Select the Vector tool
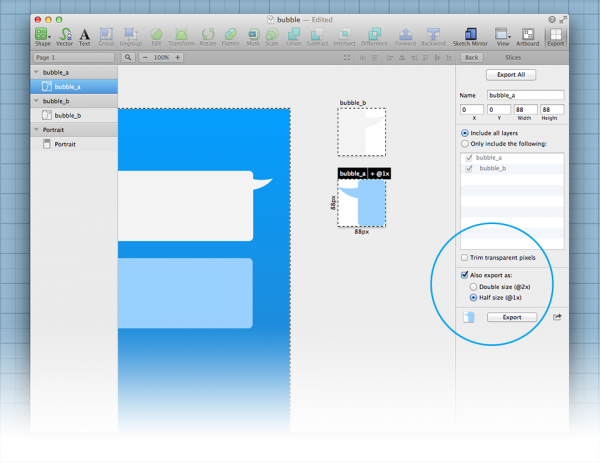The width and height of the screenshot is (600, 463). 65,35
